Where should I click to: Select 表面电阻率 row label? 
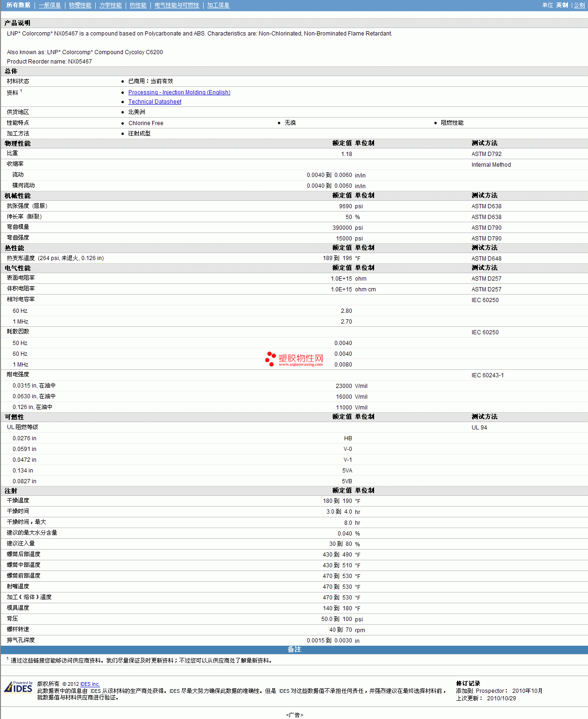coord(21,278)
